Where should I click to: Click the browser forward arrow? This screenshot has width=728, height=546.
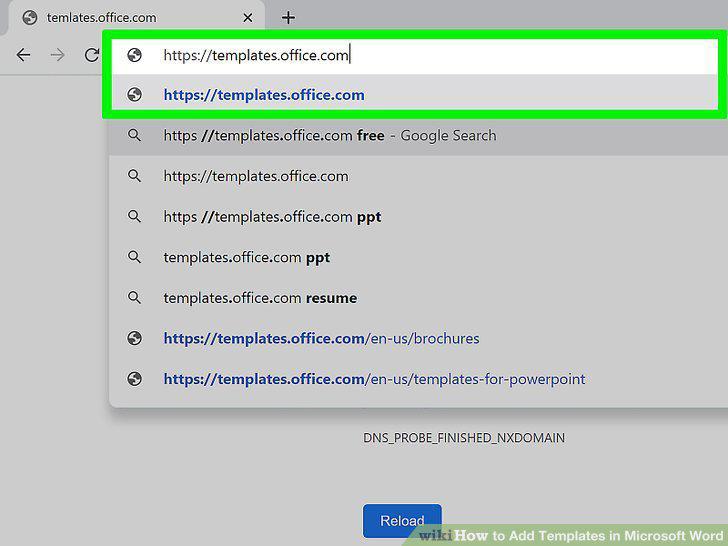58,55
